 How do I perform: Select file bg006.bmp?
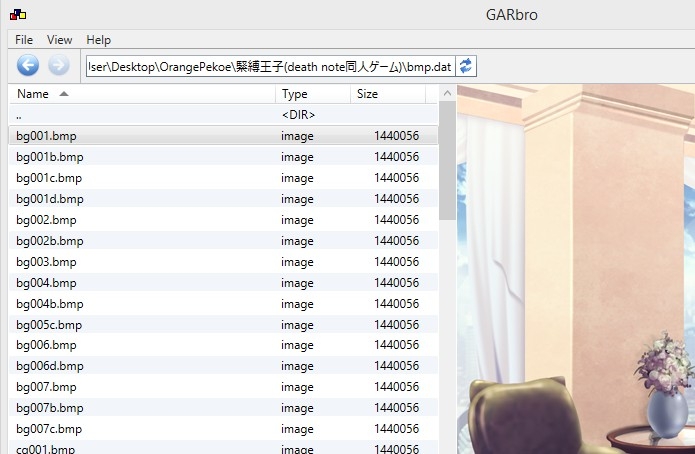pyautogui.click(x=223, y=345)
